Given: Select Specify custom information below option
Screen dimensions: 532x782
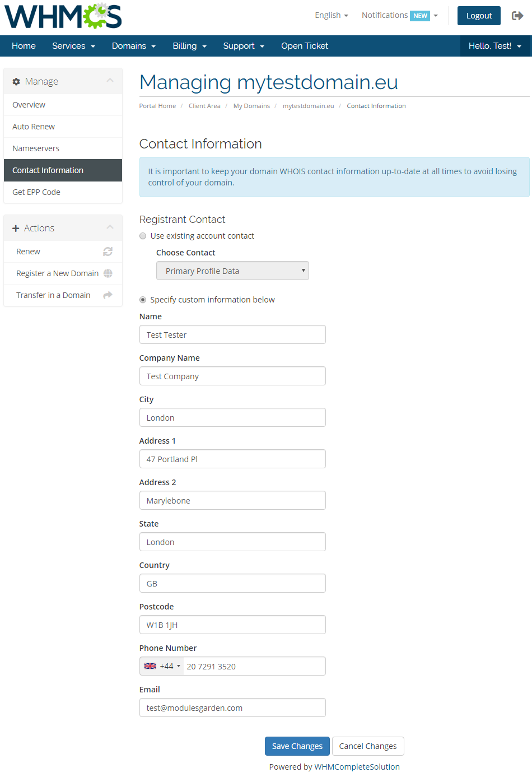Looking at the screenshot, I should pos(143,300).
